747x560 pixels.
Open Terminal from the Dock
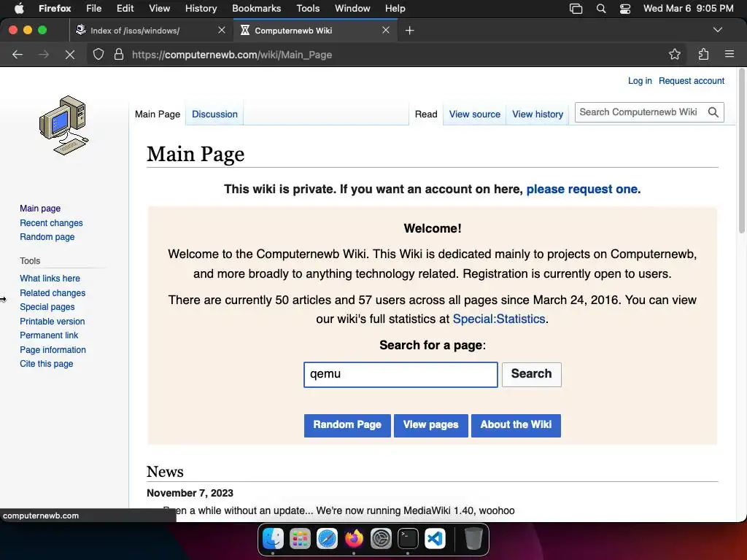click(408, 539)
